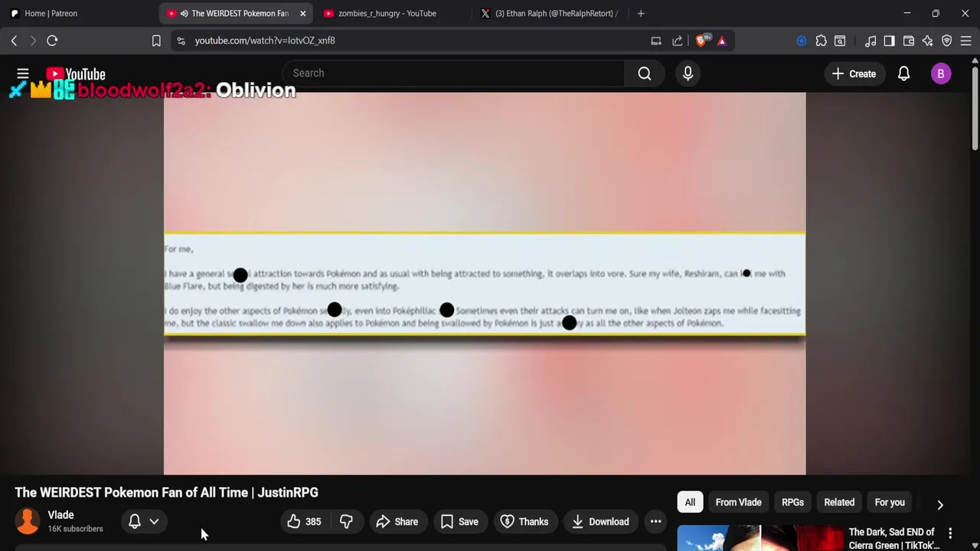Click the video player area
The width and height of the screenshot is (980, 551).
485,283
